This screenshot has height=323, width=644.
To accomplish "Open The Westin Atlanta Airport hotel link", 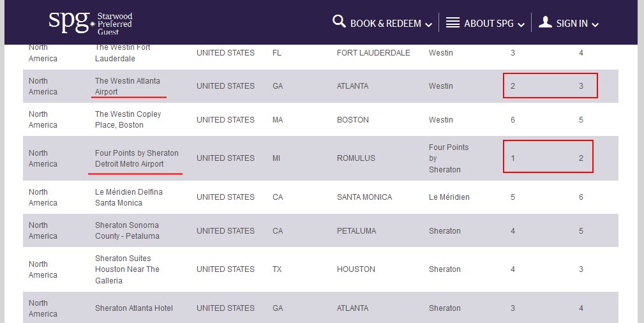I will coord(127,86).
